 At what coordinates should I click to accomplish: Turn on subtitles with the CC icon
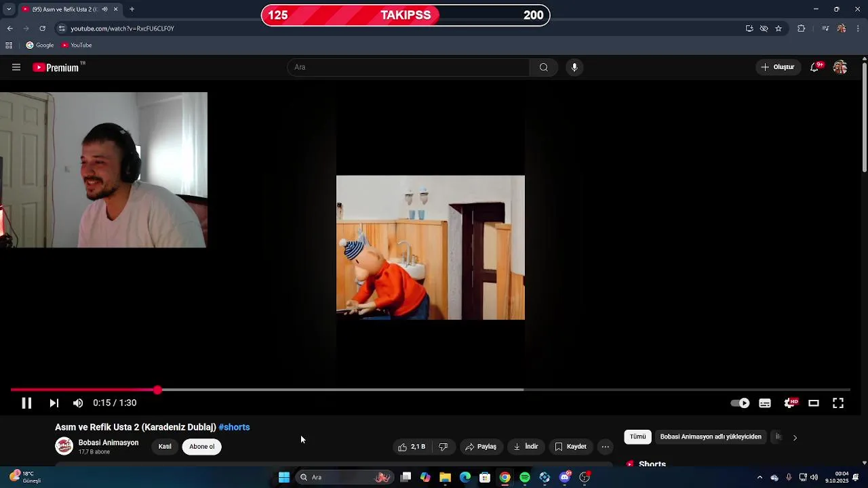click(x=765, y=403)
